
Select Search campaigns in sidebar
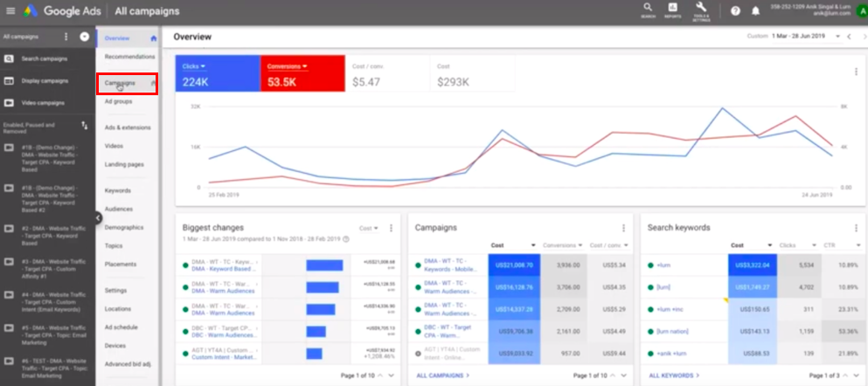pyautogui.click(x=45, y=59)
